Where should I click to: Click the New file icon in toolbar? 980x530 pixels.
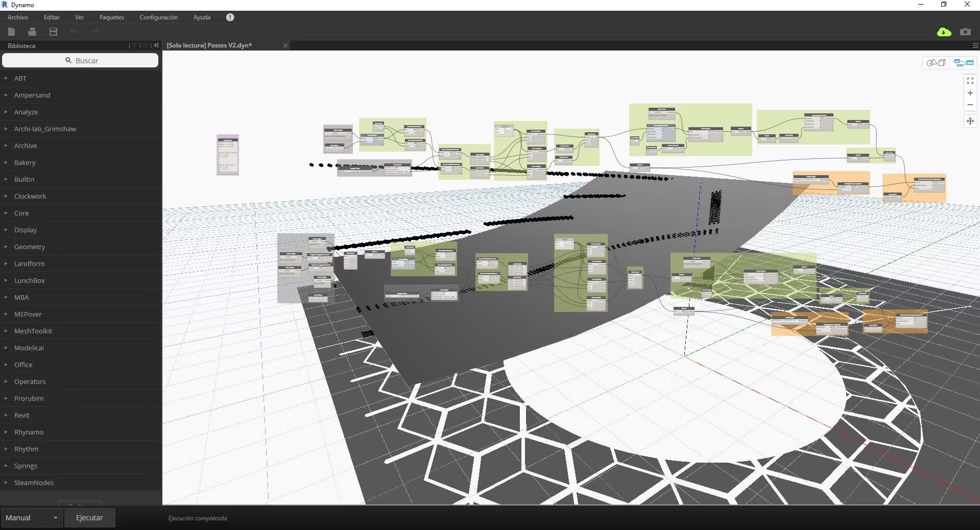pos(11,32)
